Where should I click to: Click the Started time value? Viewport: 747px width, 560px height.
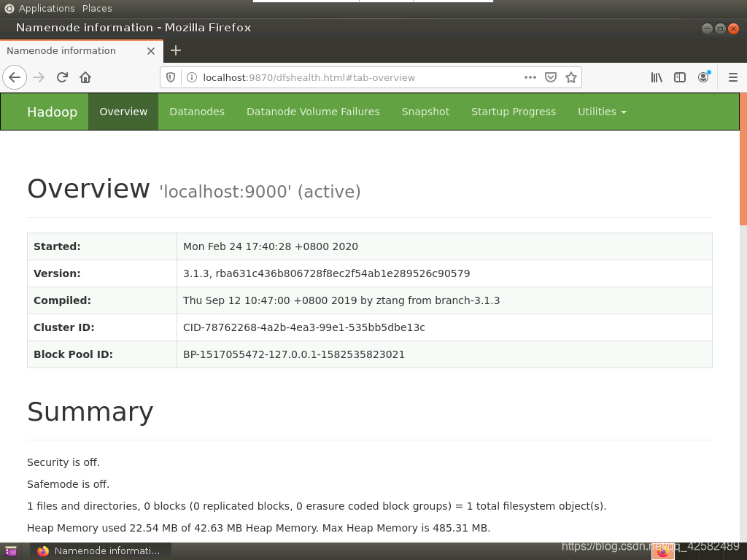(x=271, y=246)
